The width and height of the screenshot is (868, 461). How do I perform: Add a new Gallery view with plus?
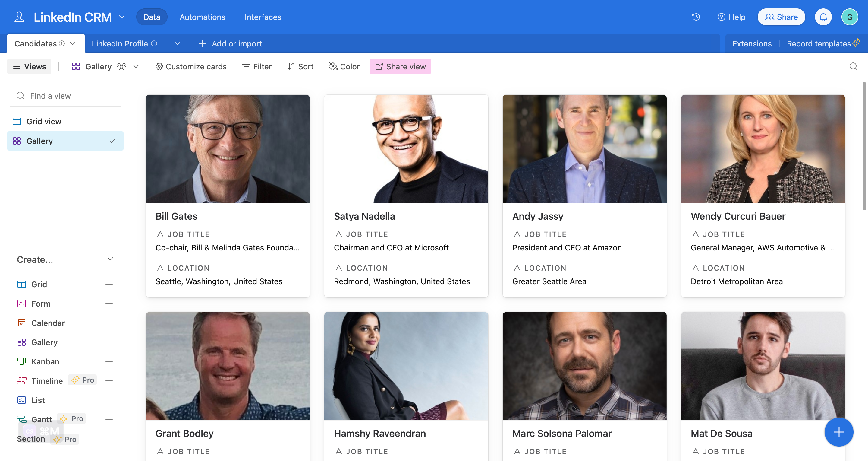click(x=109, y=342)
